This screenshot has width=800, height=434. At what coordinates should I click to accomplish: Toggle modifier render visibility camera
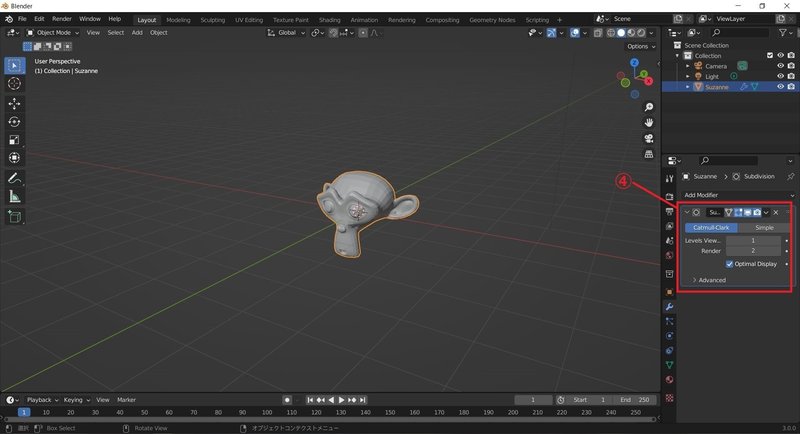point(757,212)
